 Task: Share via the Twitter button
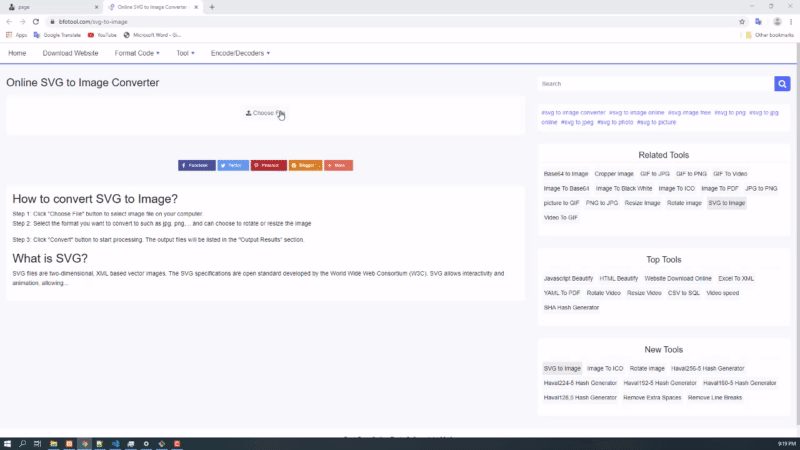pos(233,165)
